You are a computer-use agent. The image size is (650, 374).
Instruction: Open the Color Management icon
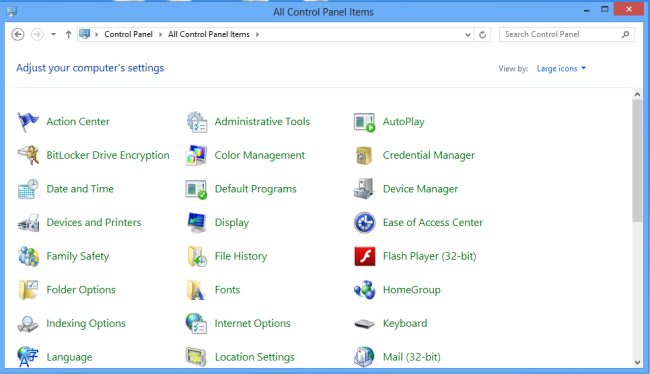pyautogui.click(x=196, y=155)
